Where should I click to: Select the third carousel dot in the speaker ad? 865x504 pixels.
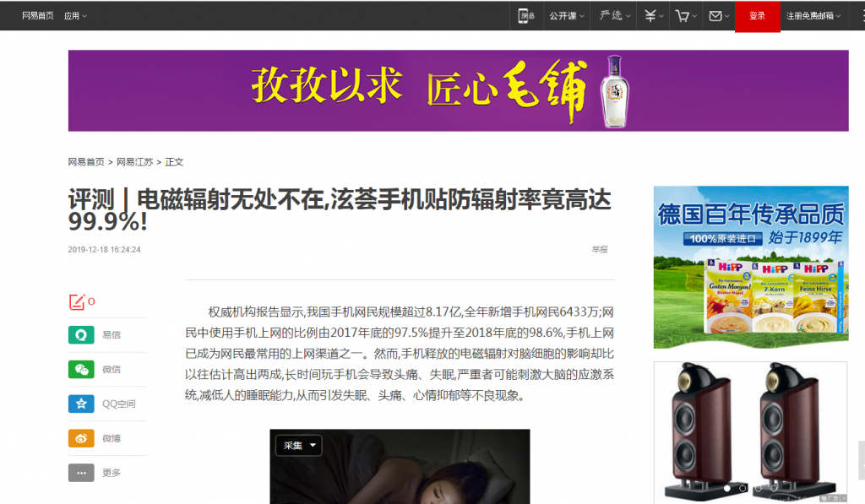[758, 489]
